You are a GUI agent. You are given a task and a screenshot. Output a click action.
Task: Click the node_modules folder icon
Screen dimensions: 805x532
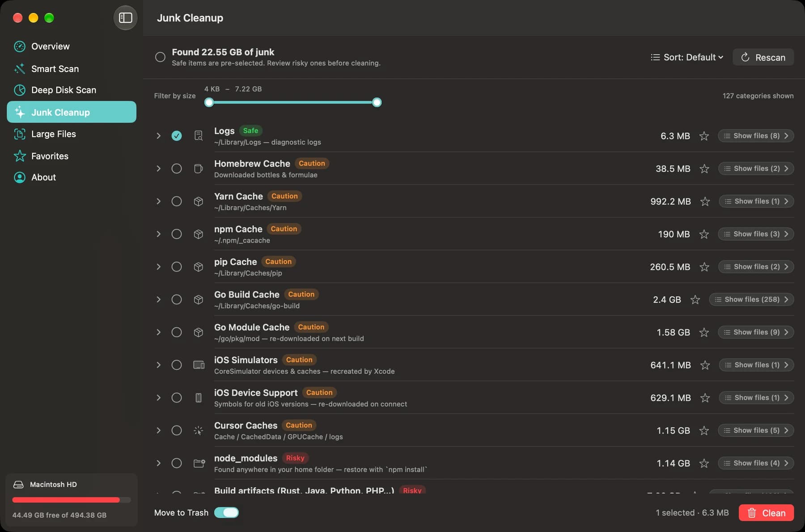tap(199, 463)
